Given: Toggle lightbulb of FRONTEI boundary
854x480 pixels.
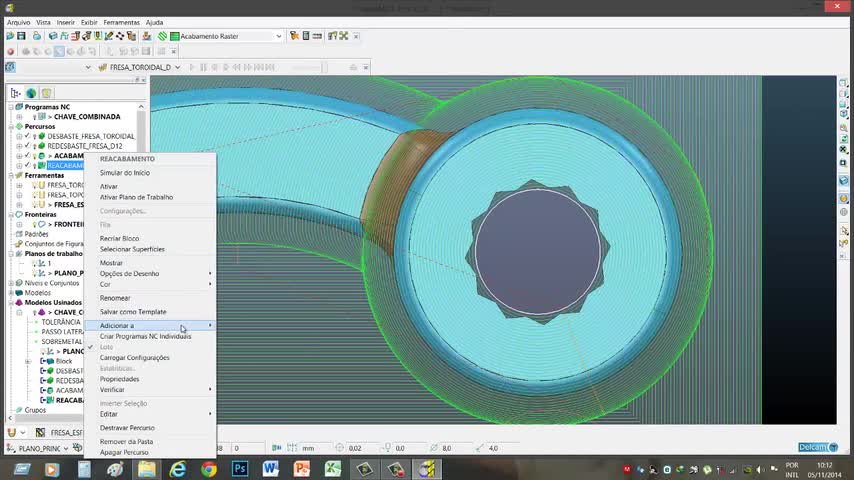Looking at the screenshot, I should [x=34, y=224].
